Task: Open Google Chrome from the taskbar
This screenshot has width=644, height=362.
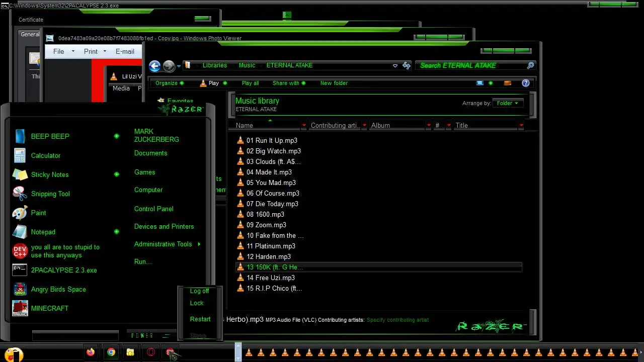Action: coord(111,352)
